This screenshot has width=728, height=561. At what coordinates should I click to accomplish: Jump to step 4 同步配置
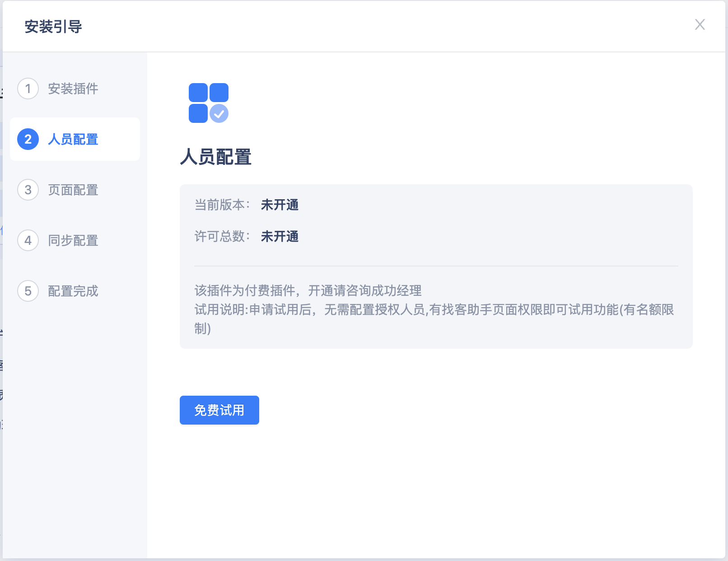point(75,240)
